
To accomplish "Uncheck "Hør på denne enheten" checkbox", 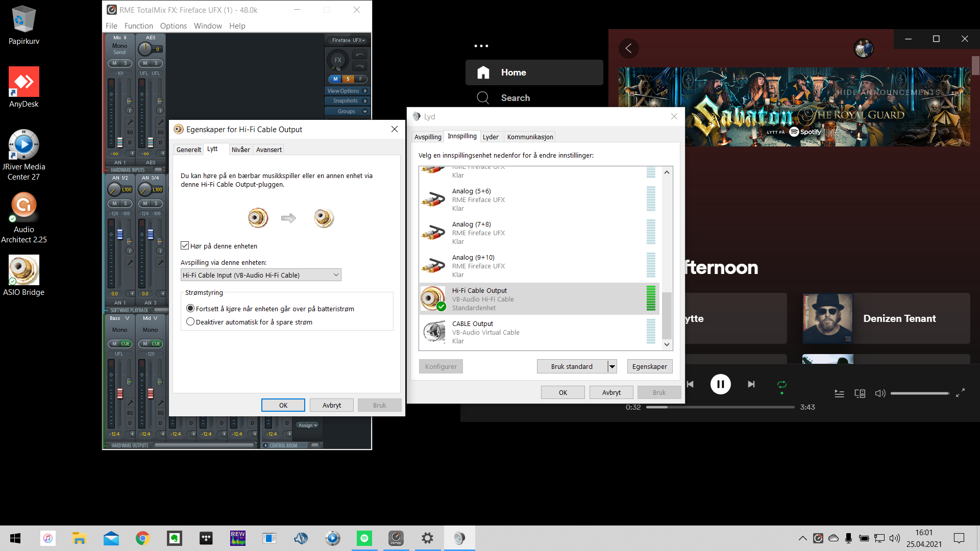I will (185, 246).
